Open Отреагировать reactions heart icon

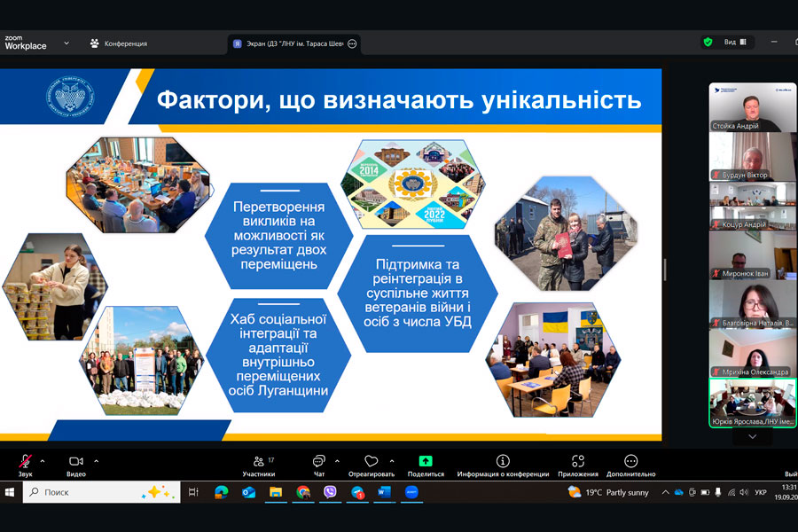371,461
